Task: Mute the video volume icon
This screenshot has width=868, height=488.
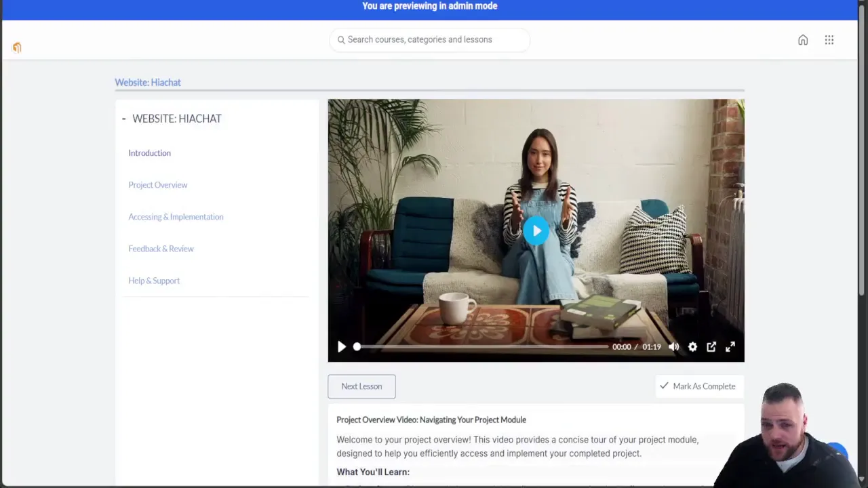Action: pyautogui.click(x=673, y=346)
